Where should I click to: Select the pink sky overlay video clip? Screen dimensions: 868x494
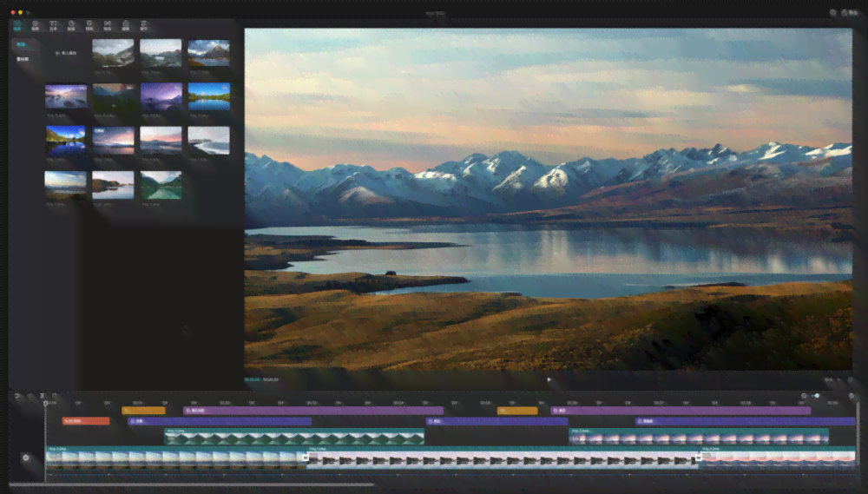699,437
